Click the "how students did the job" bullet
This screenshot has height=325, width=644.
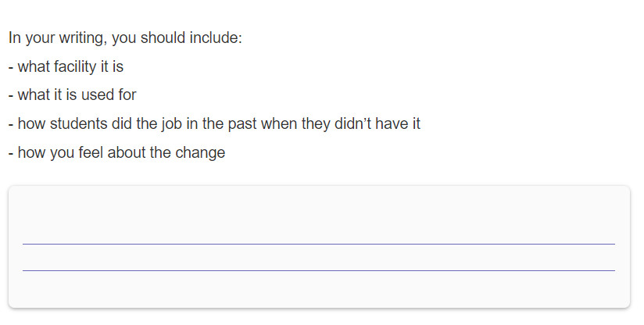coord(214,123)
